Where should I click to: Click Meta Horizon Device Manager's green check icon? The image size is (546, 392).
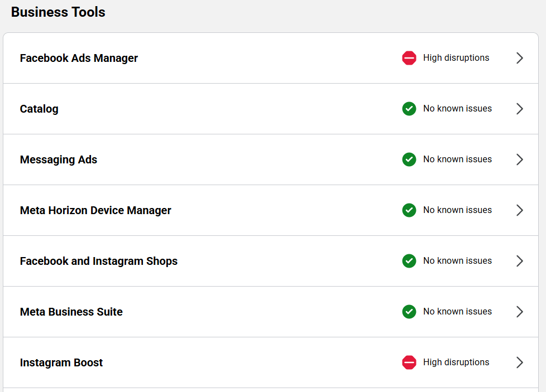coord(409,210)
